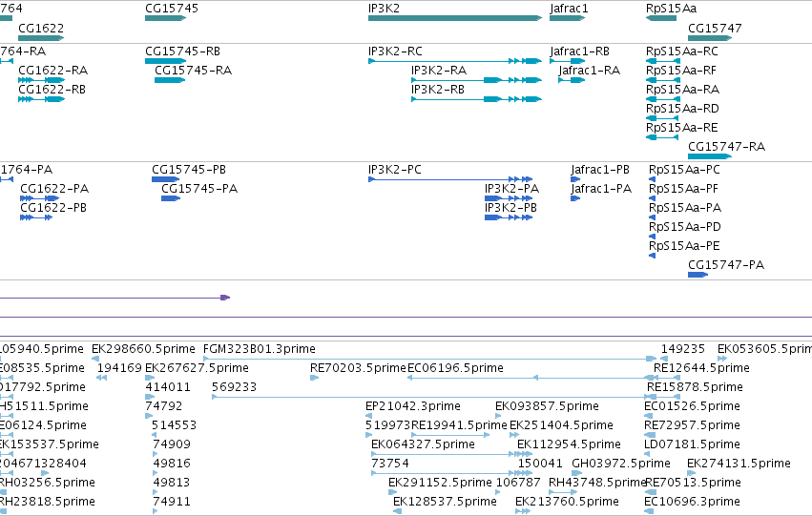
Task: Select transcript RpS15Aa-RF
Action: point(681,71)
